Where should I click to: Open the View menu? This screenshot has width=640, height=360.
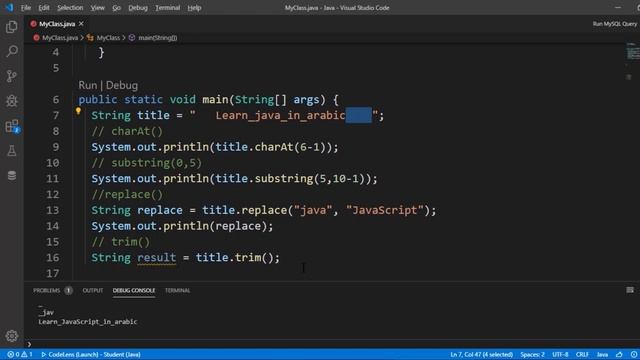[97, 7]
